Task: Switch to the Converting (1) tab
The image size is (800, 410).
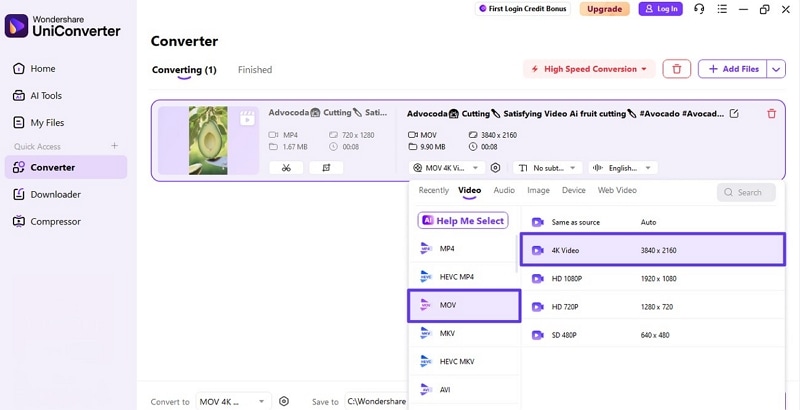Action: [x=184, y=70]
